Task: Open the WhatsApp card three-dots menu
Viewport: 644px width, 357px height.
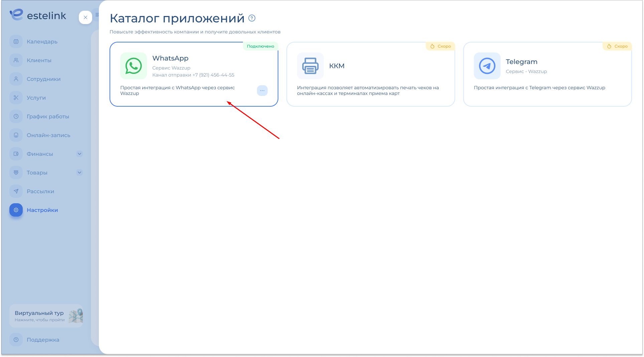Action: tap(262, 91)
